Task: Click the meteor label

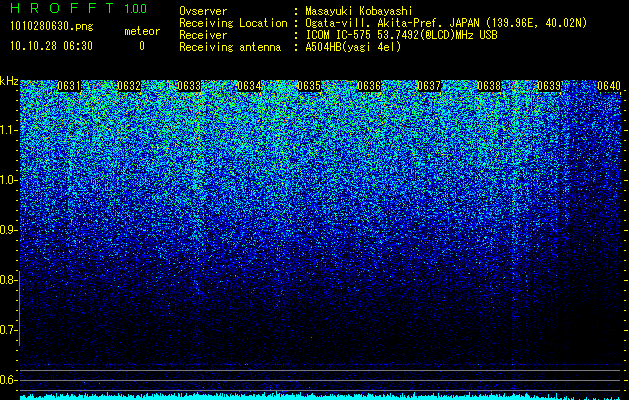Action: (142, 31)
